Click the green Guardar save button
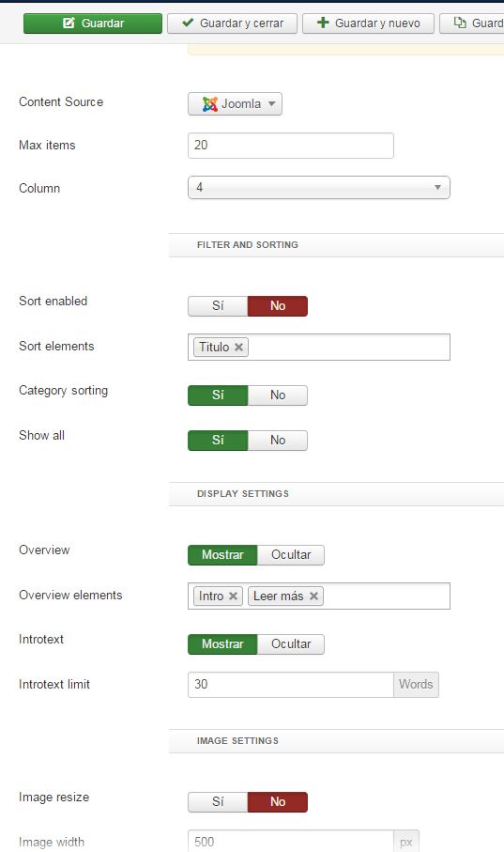Screen dimensions: 504x852 92,23
